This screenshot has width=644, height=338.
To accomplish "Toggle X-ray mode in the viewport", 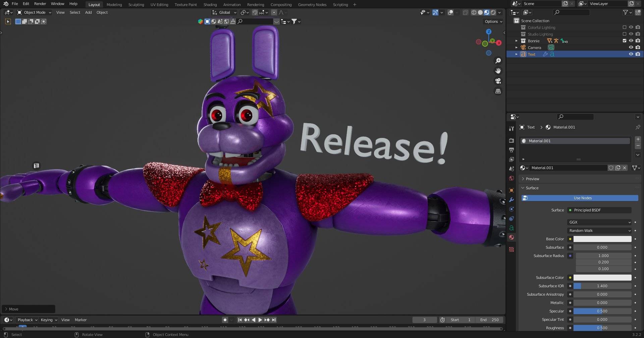I will pos(465,12).
